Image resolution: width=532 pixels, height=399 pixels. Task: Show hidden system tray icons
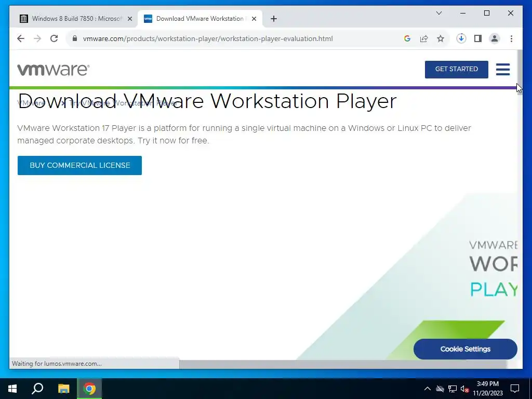(x=428, y=389)
